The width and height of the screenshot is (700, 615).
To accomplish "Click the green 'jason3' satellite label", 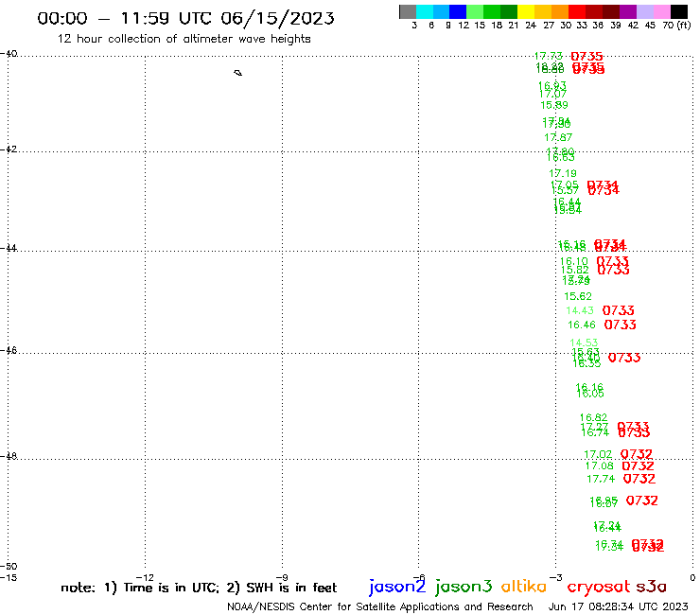I will coord(464,587).
